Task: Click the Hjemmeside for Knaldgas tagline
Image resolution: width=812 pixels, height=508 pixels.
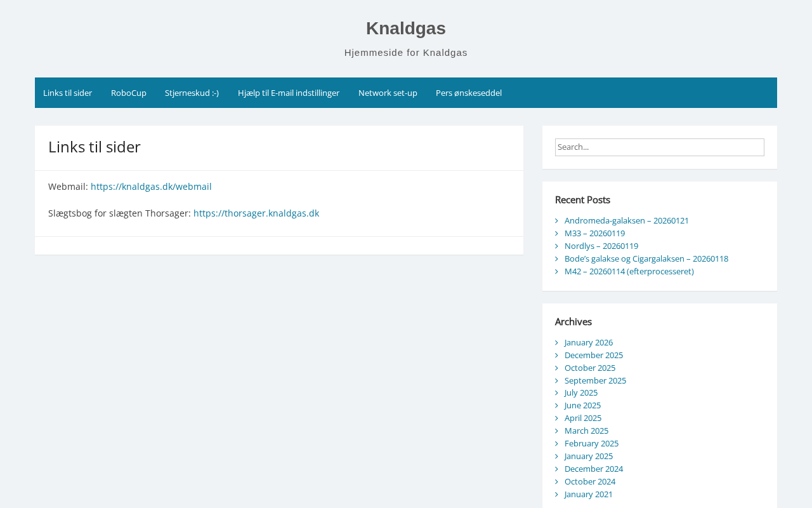Action: [406, 53]
